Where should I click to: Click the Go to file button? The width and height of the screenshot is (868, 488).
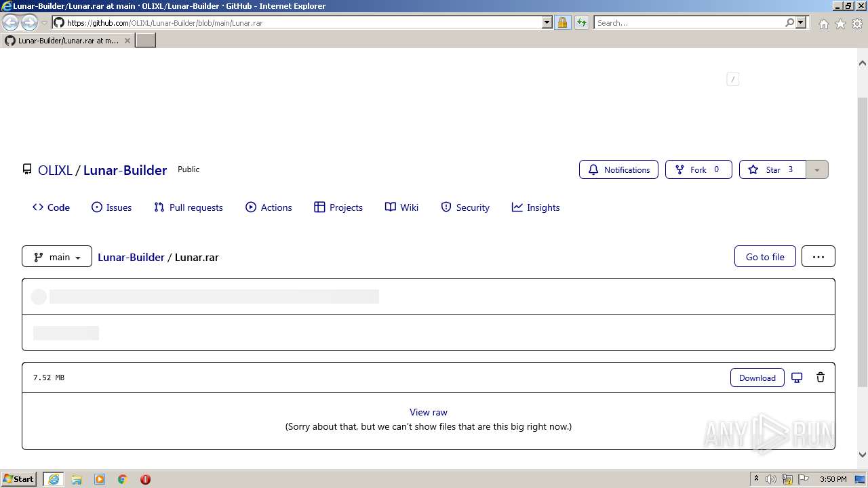765,256
